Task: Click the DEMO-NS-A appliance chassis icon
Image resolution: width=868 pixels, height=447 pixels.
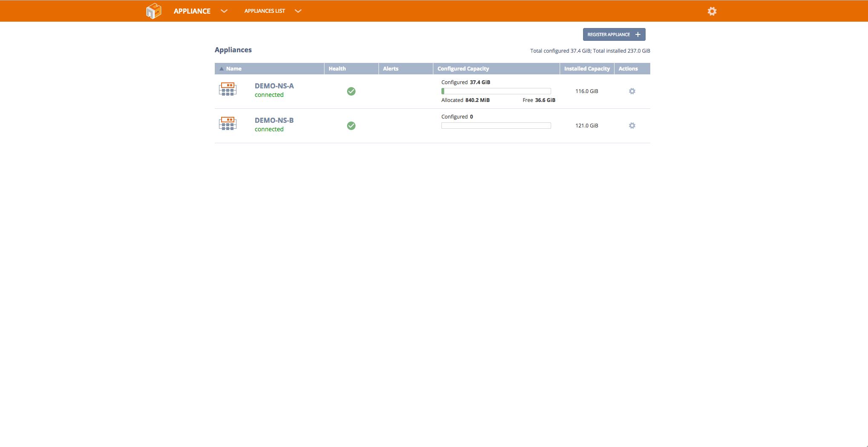Action: [x=228, y=90]
